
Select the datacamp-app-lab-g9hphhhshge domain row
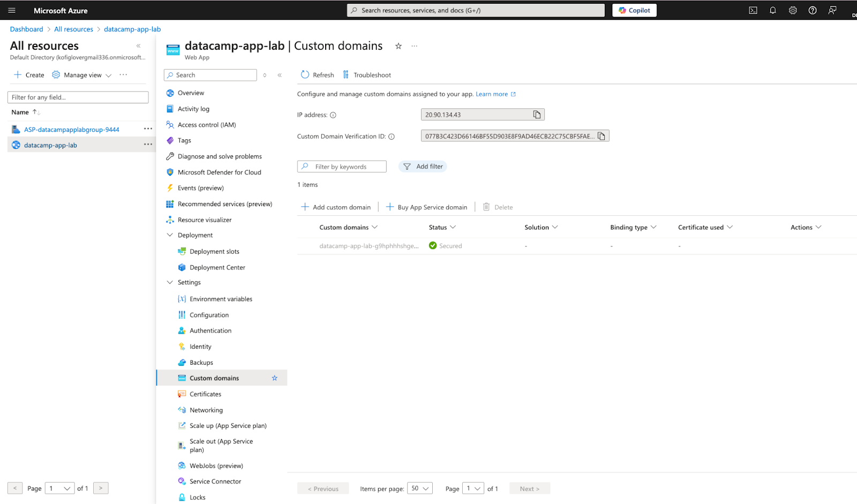point(577,246)
